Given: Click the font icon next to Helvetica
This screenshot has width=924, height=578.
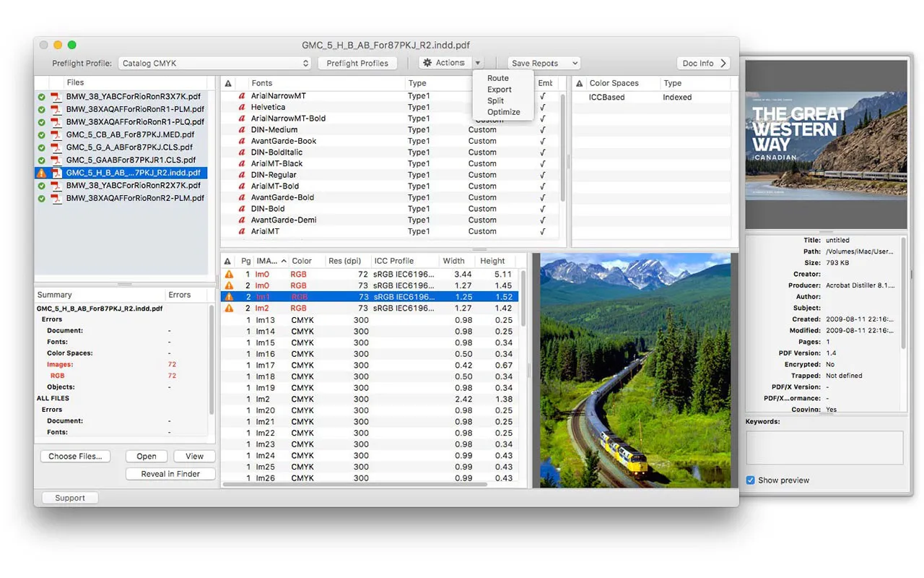Looking at the screenshot, I should coord(242,108).
